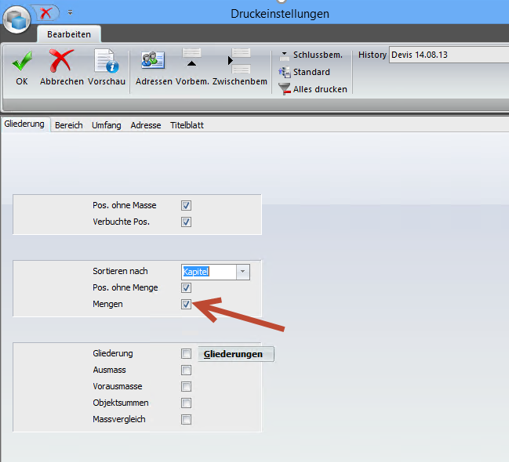Screen dimensions: 509x462
Task: Click the green OK checkmark icon
Action: [22, 61]
